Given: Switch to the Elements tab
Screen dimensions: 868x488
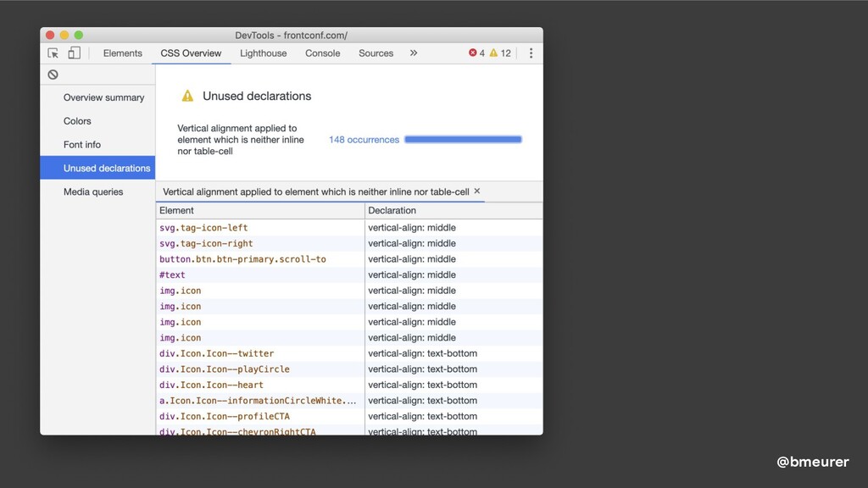Looking at the screenshot, I should coord(122,53).
